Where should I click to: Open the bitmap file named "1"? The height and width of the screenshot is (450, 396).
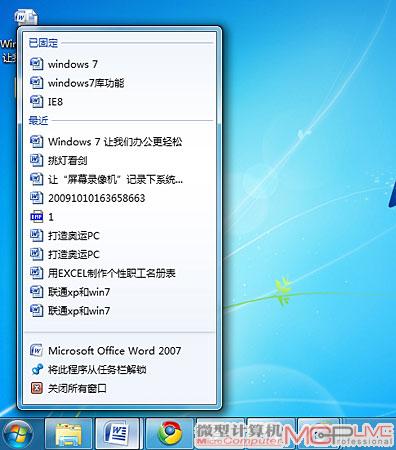119,217
